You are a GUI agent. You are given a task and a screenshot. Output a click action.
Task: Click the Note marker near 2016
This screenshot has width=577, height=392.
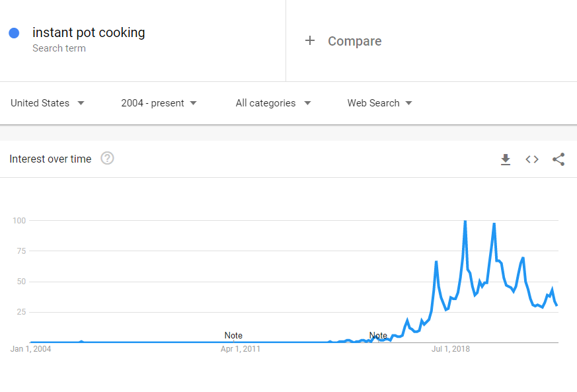[x=378, y=335]
